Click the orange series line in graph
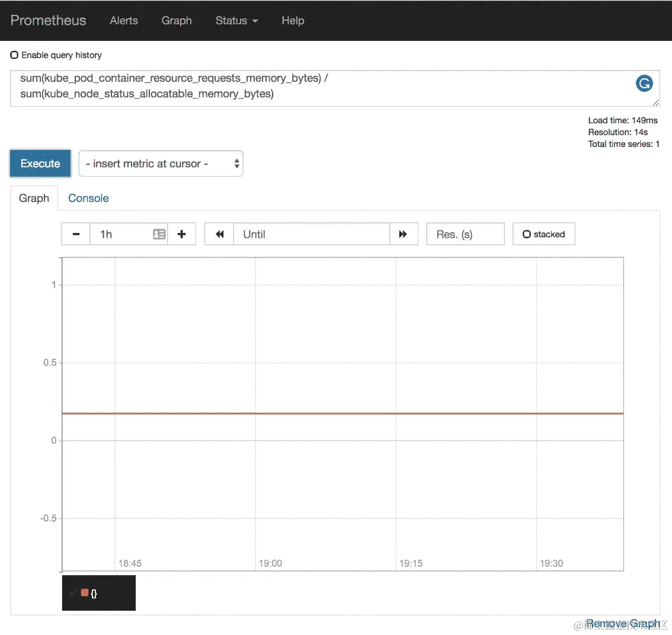Screen dimensions: 672x635 (x=343, y=413)
